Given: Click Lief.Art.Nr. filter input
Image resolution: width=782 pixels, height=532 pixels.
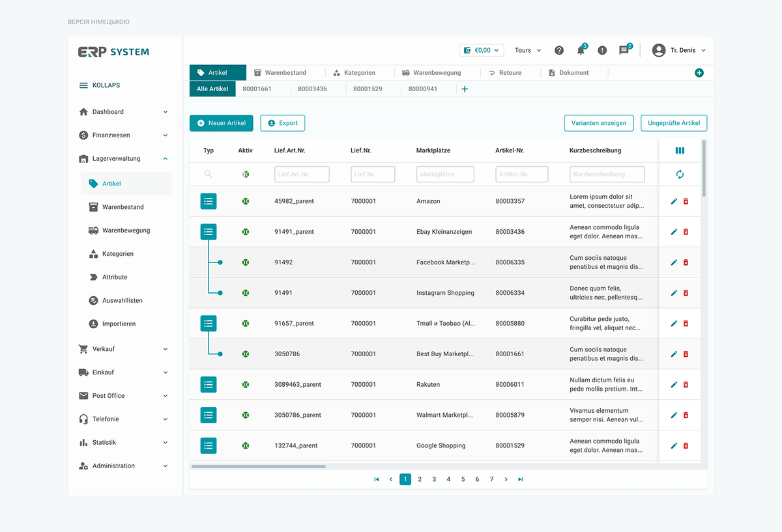Looking at the screenshot, I should tap(302, 174).
